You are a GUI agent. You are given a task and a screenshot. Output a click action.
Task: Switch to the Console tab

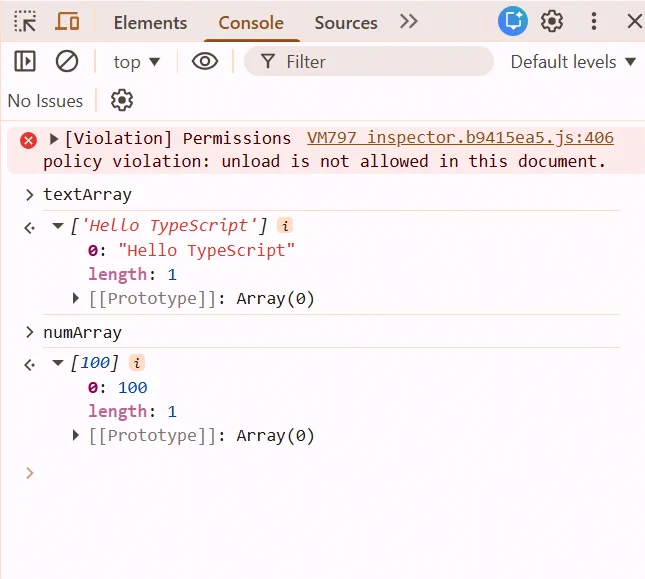(x=251, y=23)
